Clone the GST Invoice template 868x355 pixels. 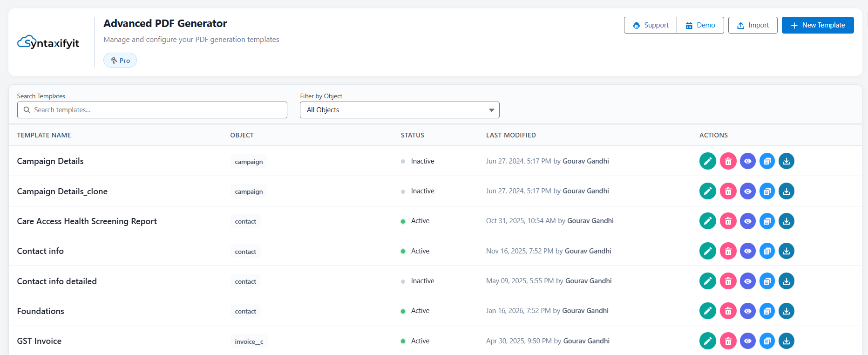pos(767,341)
